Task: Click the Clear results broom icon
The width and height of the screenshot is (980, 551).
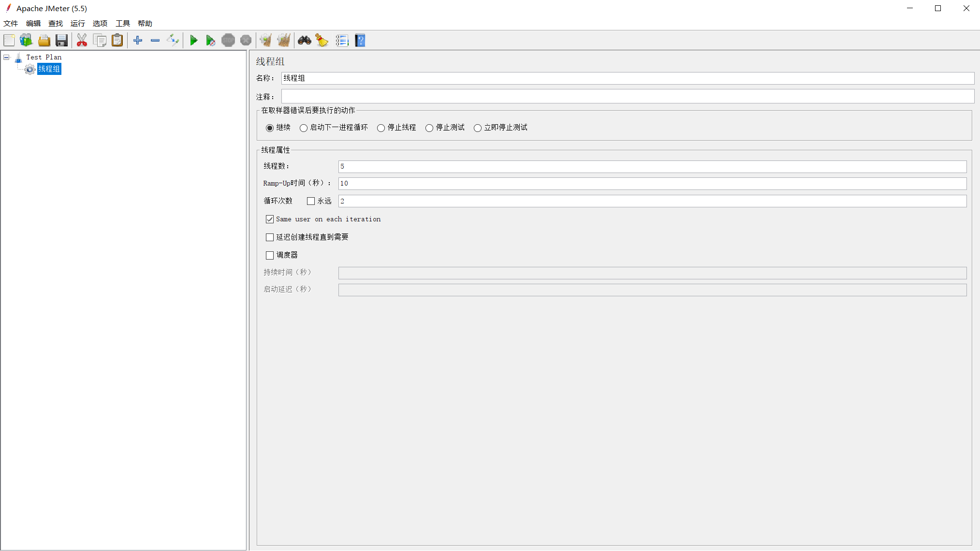Action: click(x=266, y=41)
